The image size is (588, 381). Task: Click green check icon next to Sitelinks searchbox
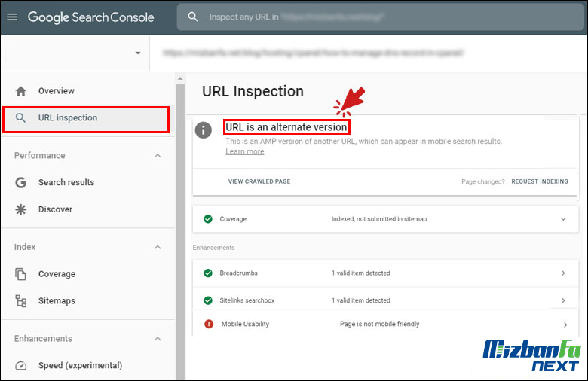208,300
